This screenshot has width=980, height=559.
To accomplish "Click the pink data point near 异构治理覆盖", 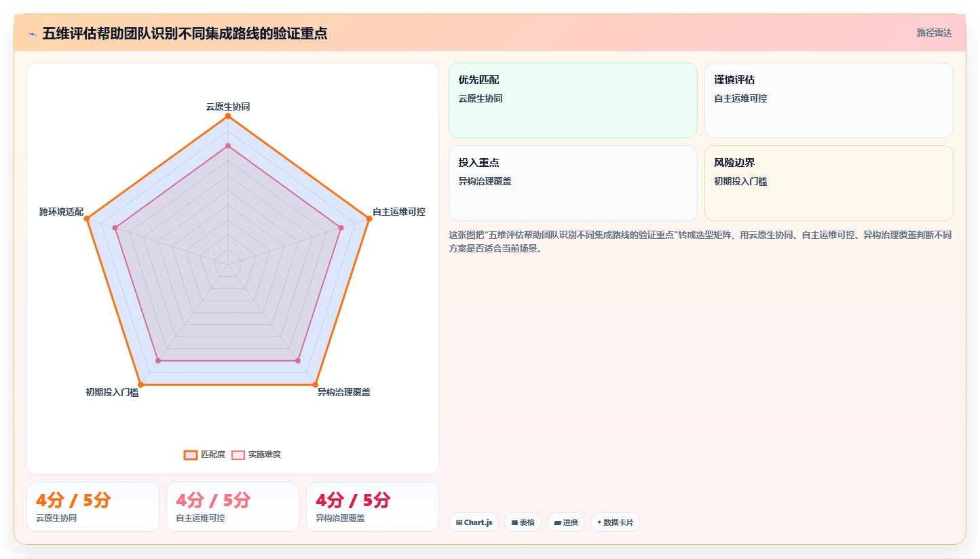I will 298,361.
